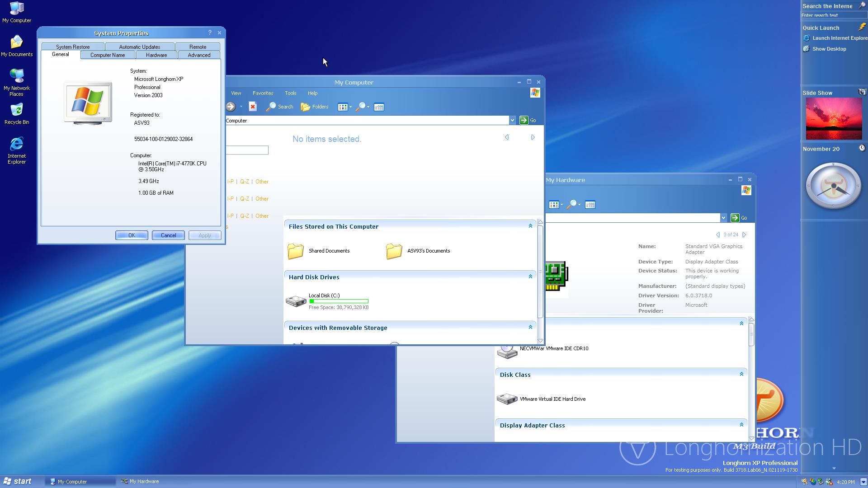The height and width of the screenshot is (488, 868).
Task: Click the Slide Show sunset thumbnail
Action: point(833,118)
